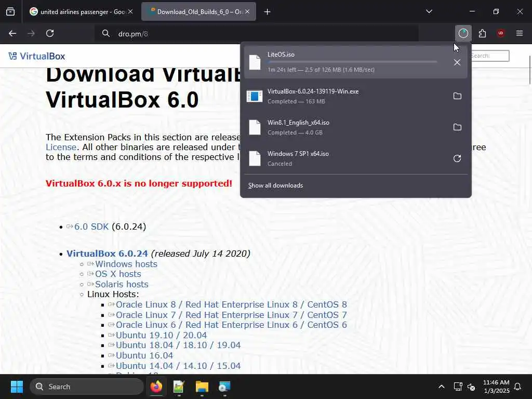Download the OS X hosts build
Viewport: 532px width, 399px height.
(x=118, y=274)
